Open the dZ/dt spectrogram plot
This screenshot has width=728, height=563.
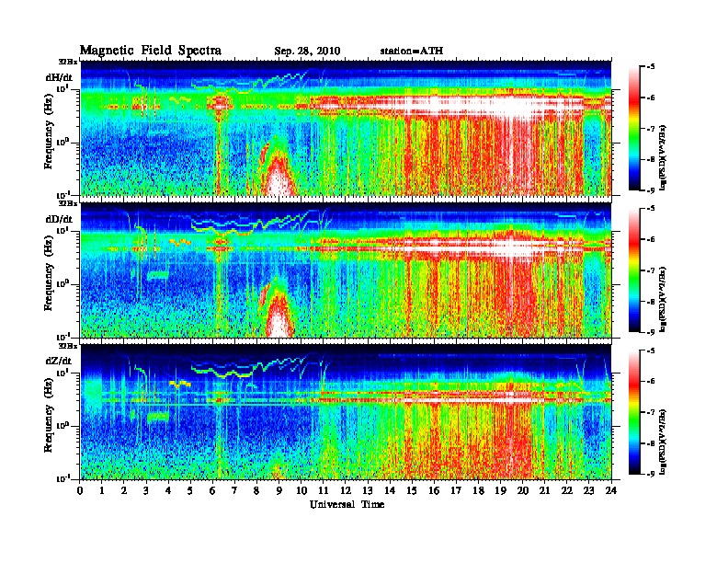point(346,412)
